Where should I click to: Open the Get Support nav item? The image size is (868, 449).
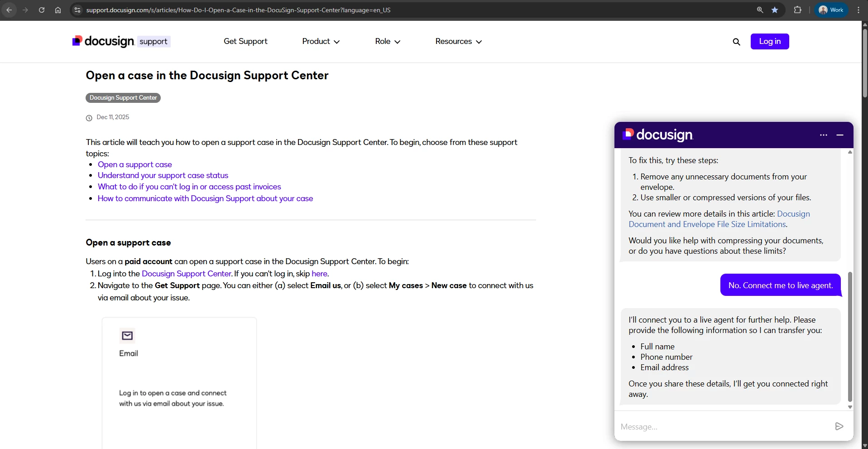pos(245,41)
